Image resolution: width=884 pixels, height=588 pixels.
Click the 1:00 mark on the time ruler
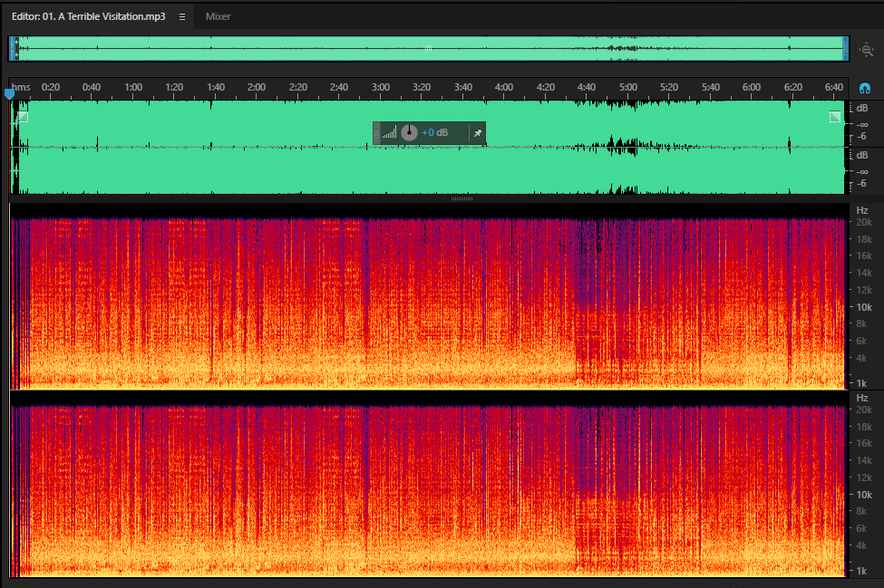pos(133,87)
